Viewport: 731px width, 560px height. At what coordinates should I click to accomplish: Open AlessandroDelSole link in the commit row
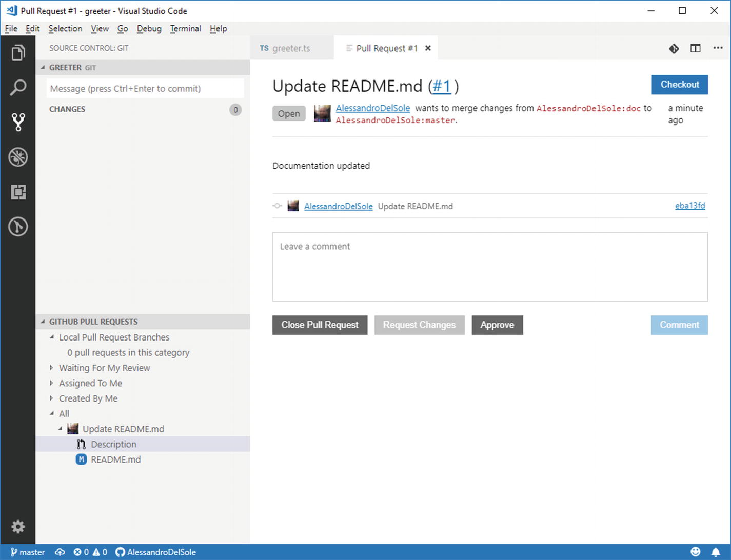(x=338, y=206)
